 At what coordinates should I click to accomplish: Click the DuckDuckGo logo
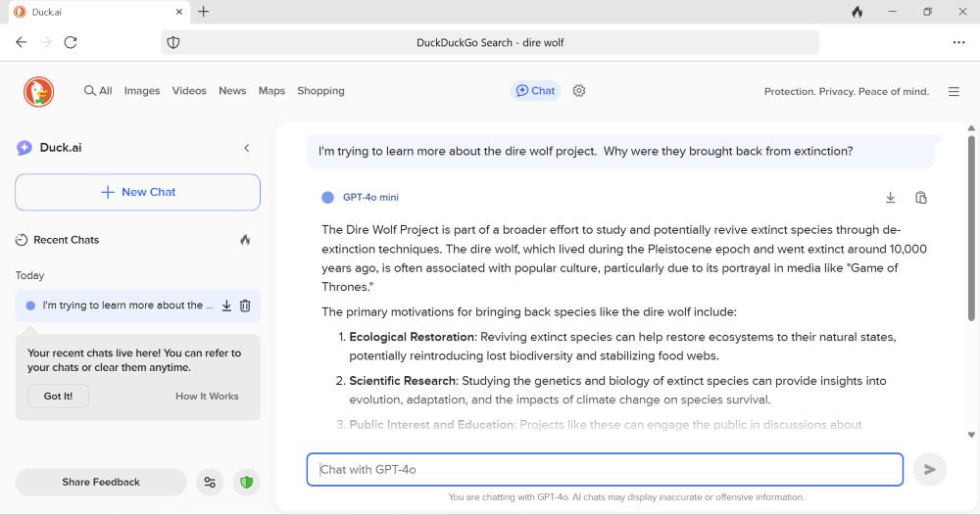[39, 92]
